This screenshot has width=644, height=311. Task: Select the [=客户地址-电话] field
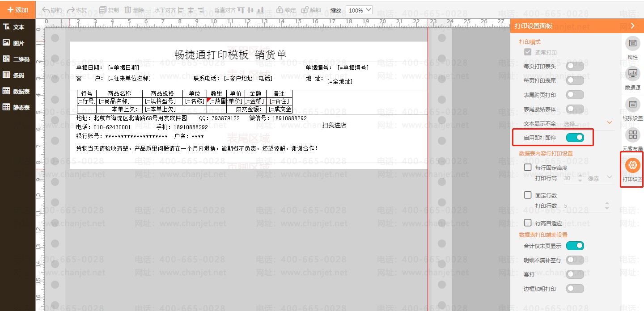[248, 78]
